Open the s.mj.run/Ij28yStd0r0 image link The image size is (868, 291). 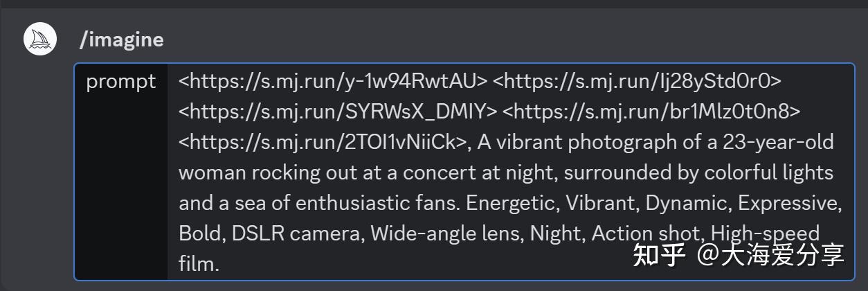tap(637, 82)
